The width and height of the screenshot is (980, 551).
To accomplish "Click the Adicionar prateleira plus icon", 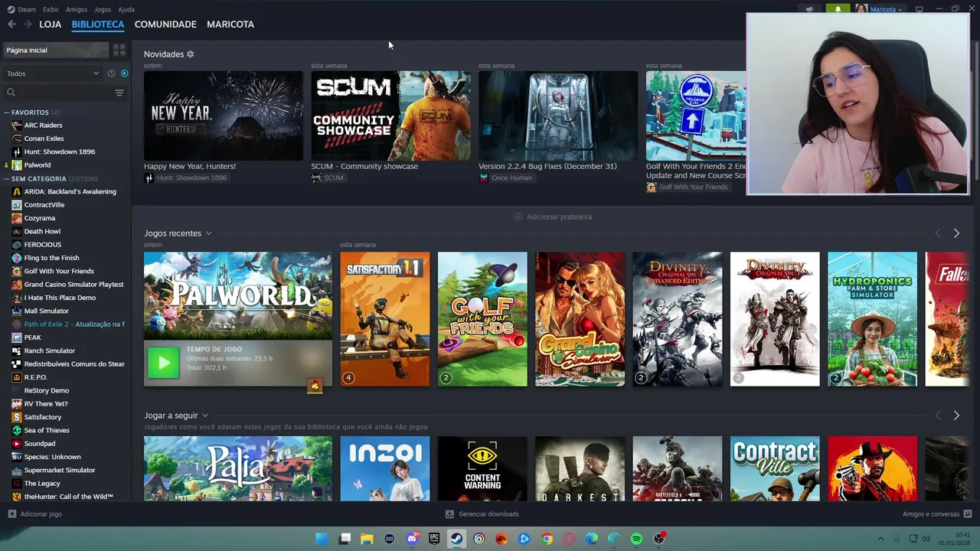I will pyautogui.click(x=518, y=217).
